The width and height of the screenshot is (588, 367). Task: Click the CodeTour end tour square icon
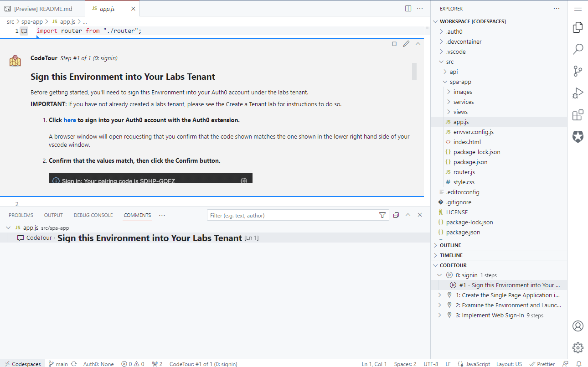click(394, 44)
